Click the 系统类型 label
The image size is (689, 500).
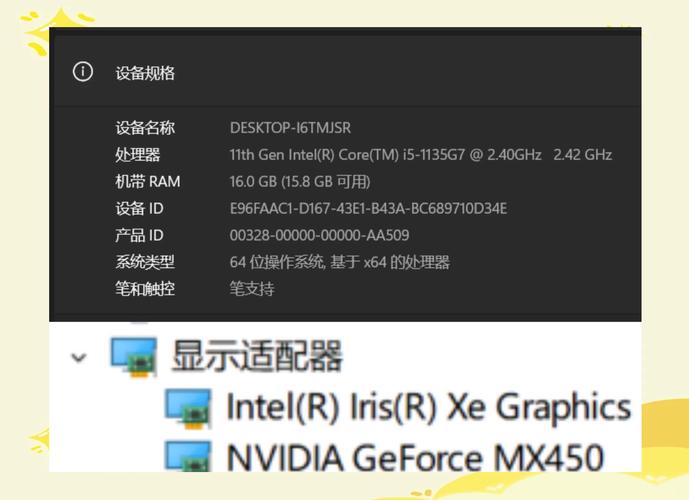pos(145,262)
